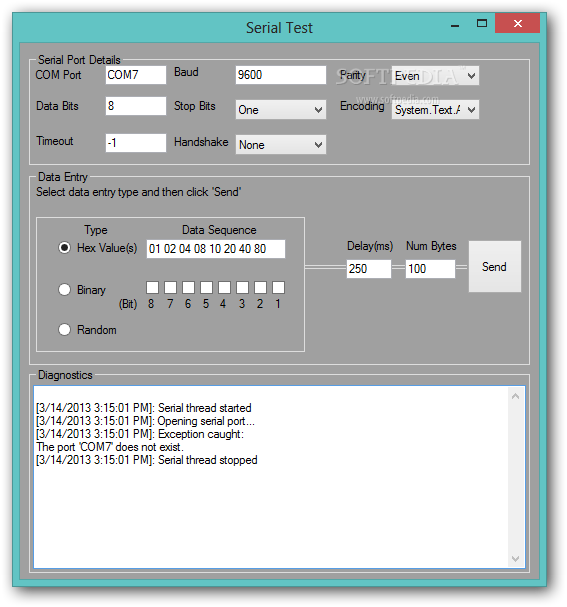567x607 pixels.
Task: Click the Baud field showing 9600
Action: tap(281, 75)
